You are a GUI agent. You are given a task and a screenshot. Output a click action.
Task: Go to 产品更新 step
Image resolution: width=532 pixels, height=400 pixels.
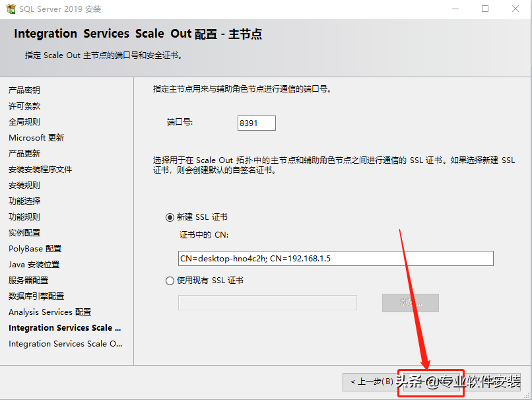tap(24, 154)
